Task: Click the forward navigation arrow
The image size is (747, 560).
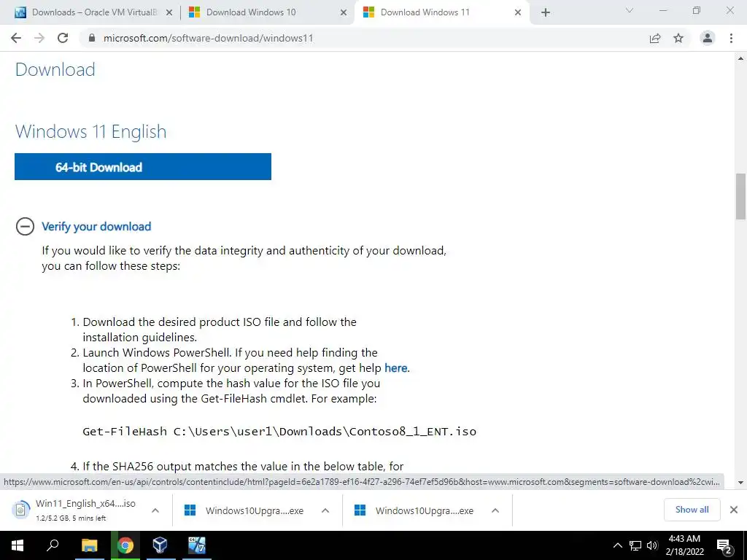Action: click(39, 38)
